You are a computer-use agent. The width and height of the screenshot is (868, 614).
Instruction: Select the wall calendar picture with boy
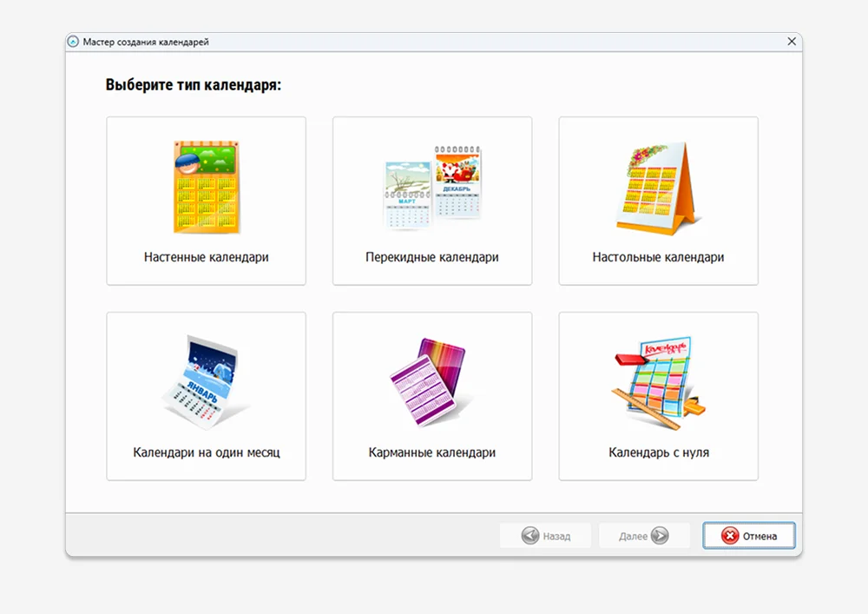[x=207, y=187]
